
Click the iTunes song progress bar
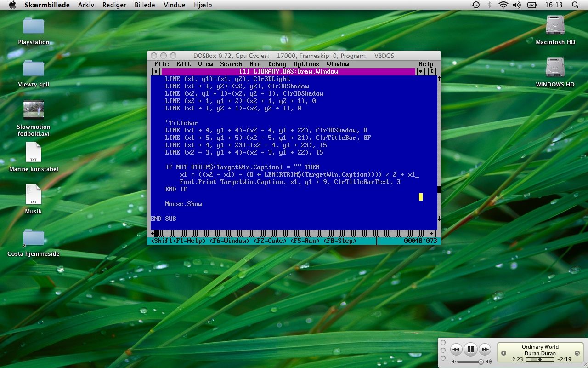540,359
